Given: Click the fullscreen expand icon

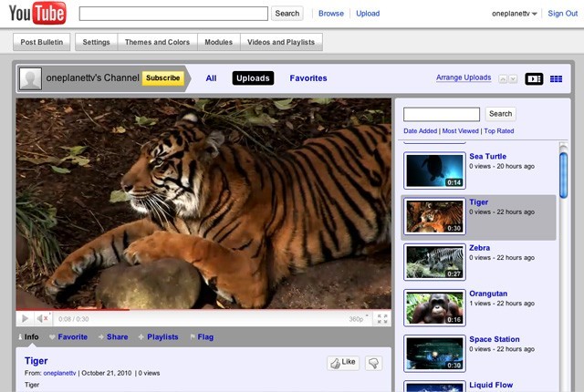Looking at the screenshot, I should (382, 319).
